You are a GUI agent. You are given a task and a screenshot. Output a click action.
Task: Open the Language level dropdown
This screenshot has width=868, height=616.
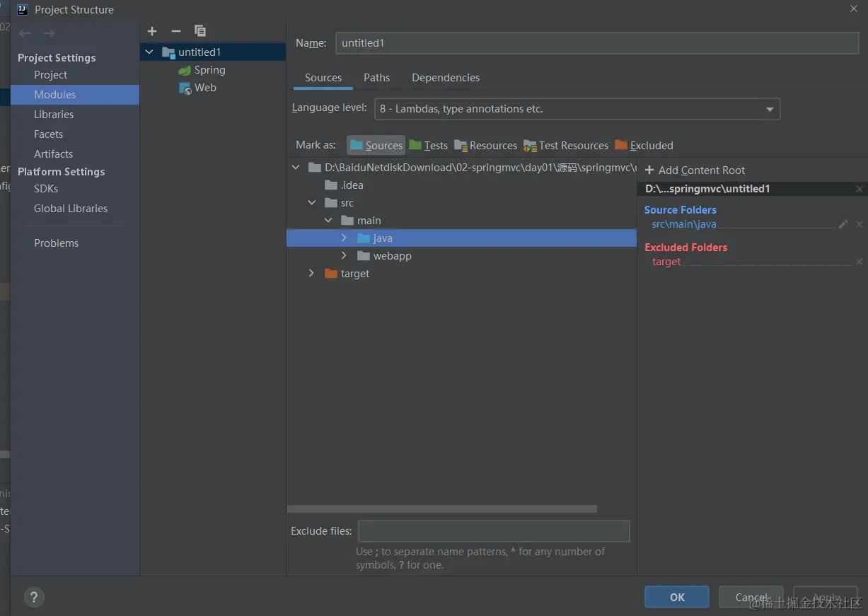[x=576, y=109]
